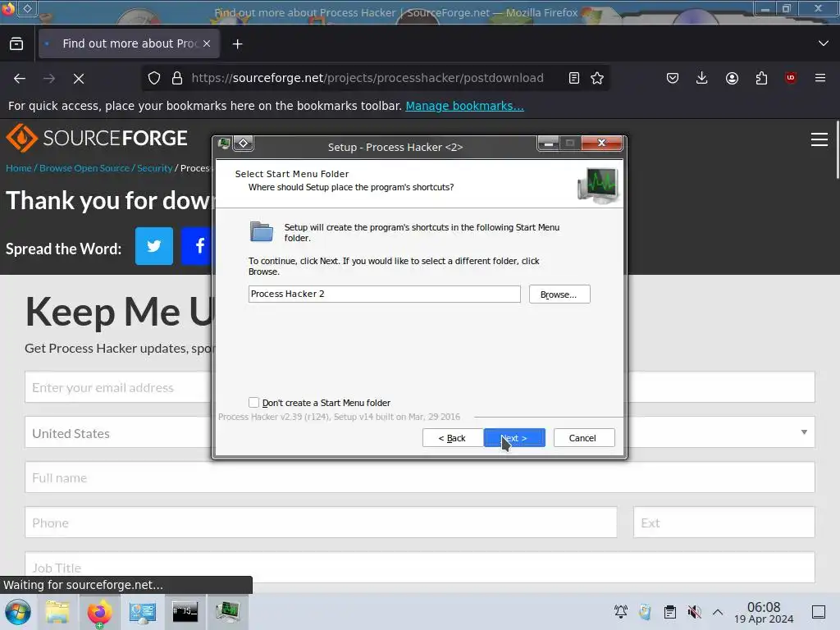Go forward in Firefox browser history
The image size is (840, 630).
(x=49, y=78)
